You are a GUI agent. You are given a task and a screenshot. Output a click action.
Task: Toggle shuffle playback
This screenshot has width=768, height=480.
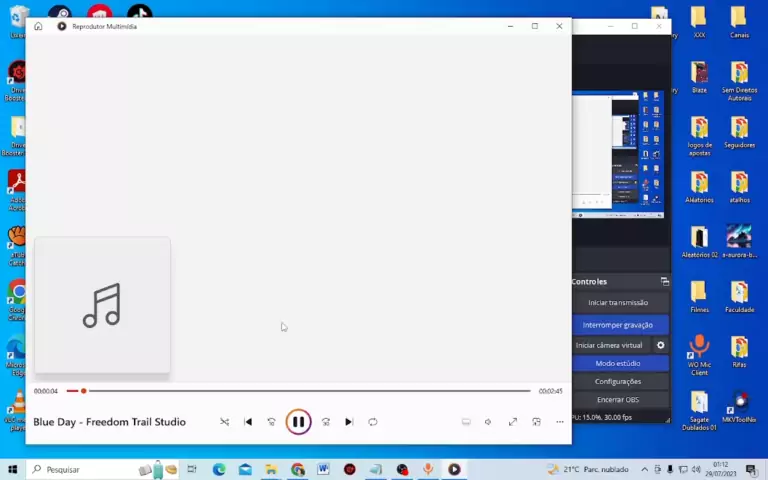(224, 422)
